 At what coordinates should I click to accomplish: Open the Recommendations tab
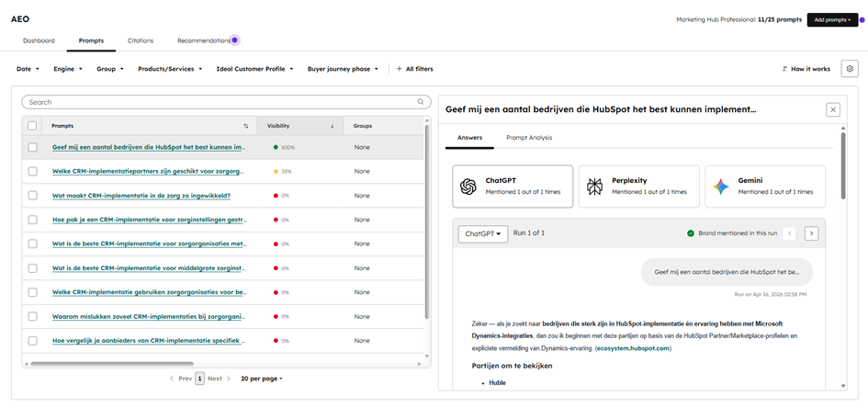[204, 40]
